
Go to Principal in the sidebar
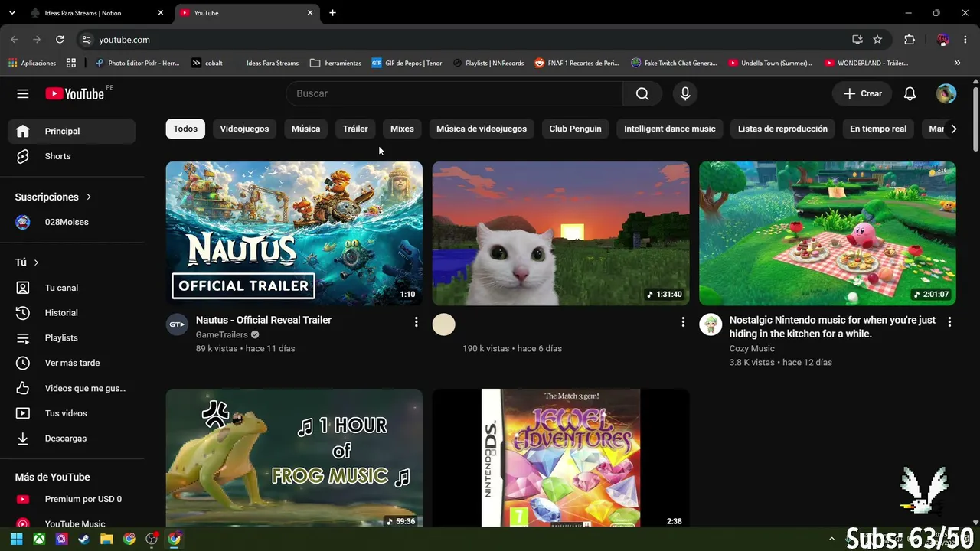(71, 131)
